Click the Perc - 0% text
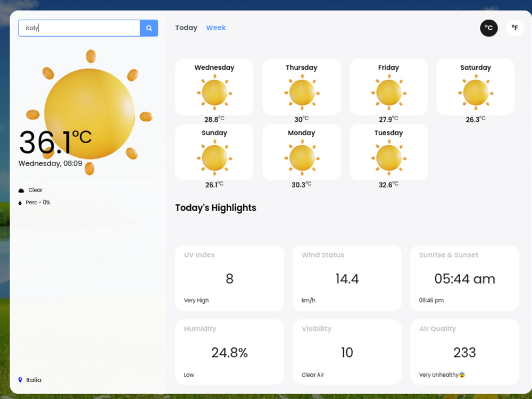Image resolution: width=532 pixels, height=399 pixels. click(38, 203)
